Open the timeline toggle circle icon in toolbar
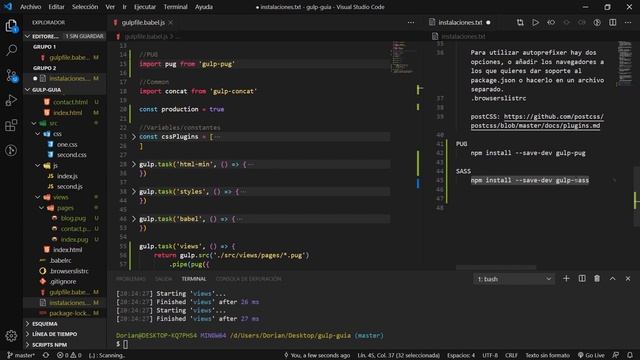Viewport: 640px width, 360px height. [x=597, y=22]
